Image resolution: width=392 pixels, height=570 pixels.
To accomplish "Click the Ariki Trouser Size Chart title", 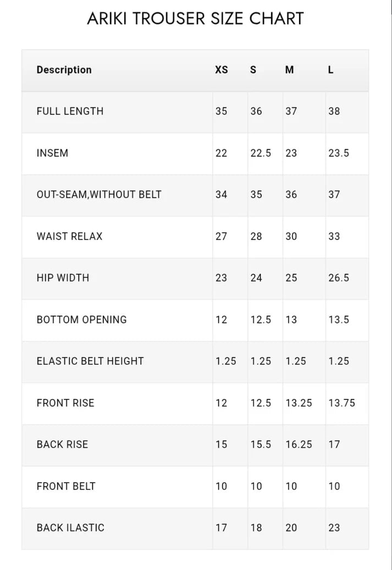I will [x=196, y=19].
